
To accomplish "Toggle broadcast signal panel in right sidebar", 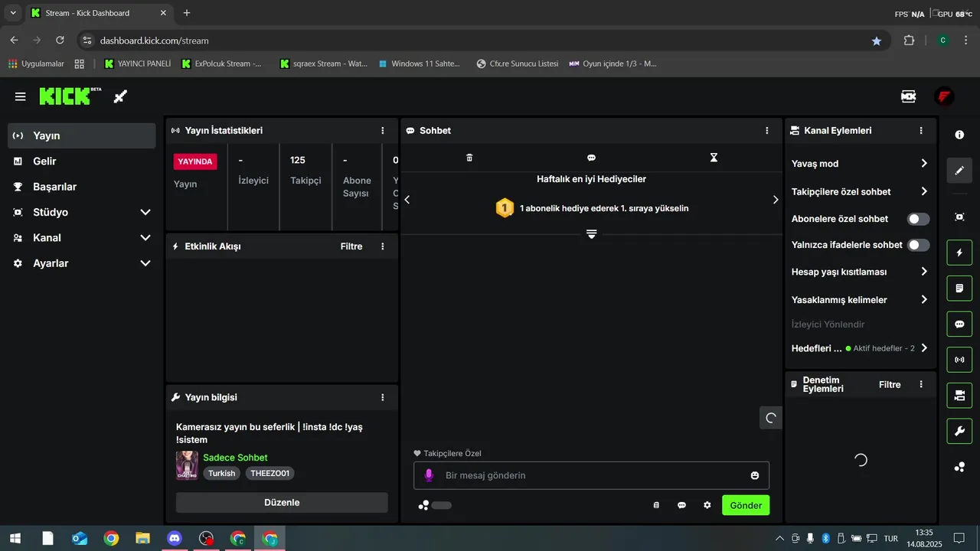I will 959,360.
